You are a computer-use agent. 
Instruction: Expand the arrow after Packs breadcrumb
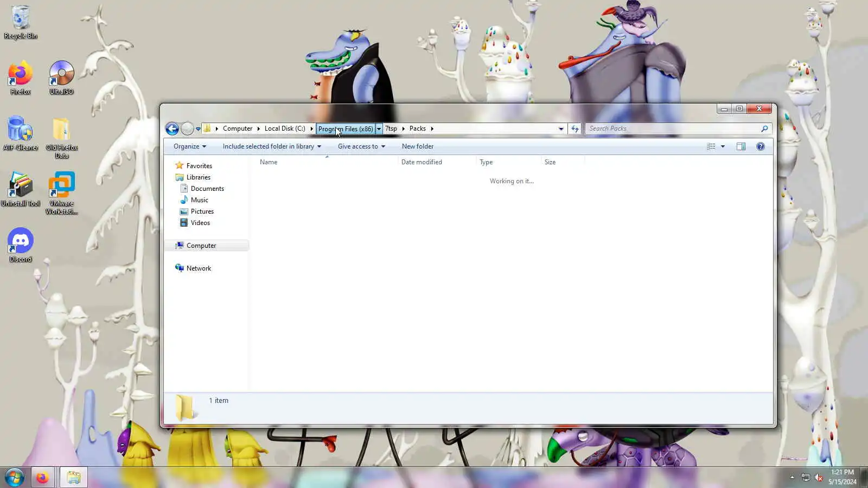pyautogui.click(x=432, y=129)
